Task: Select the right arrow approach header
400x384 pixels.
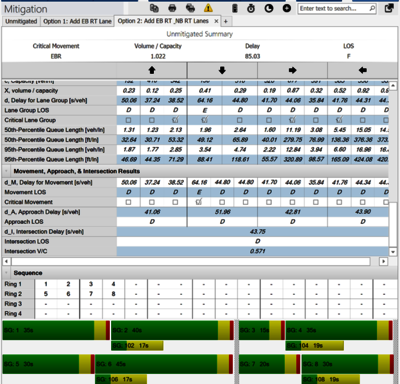Action: 292,70
